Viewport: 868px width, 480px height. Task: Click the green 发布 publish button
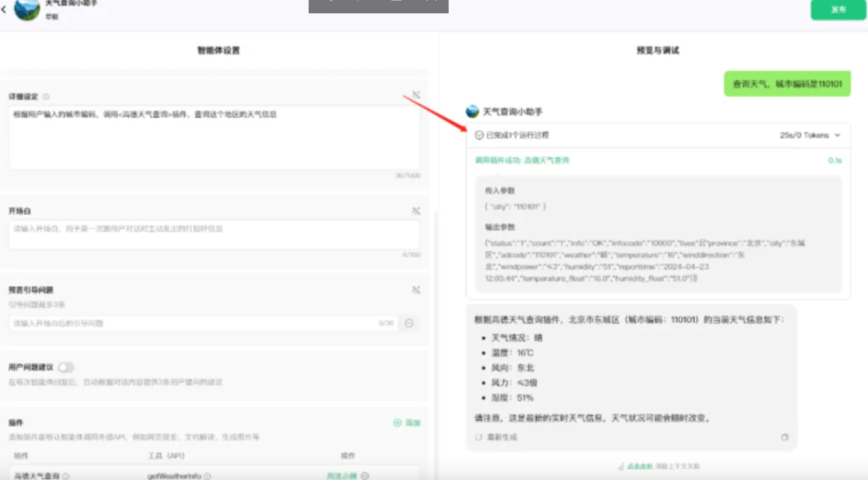837,11
